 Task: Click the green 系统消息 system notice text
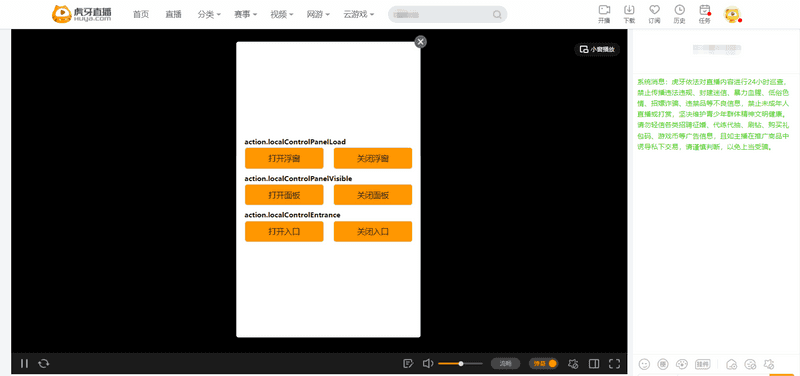pos(714,114)
